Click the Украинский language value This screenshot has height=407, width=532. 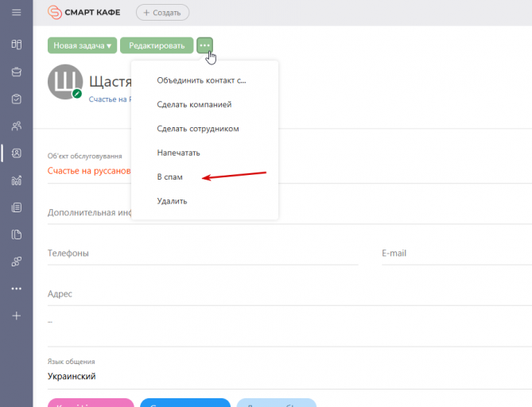coord(72,376)
